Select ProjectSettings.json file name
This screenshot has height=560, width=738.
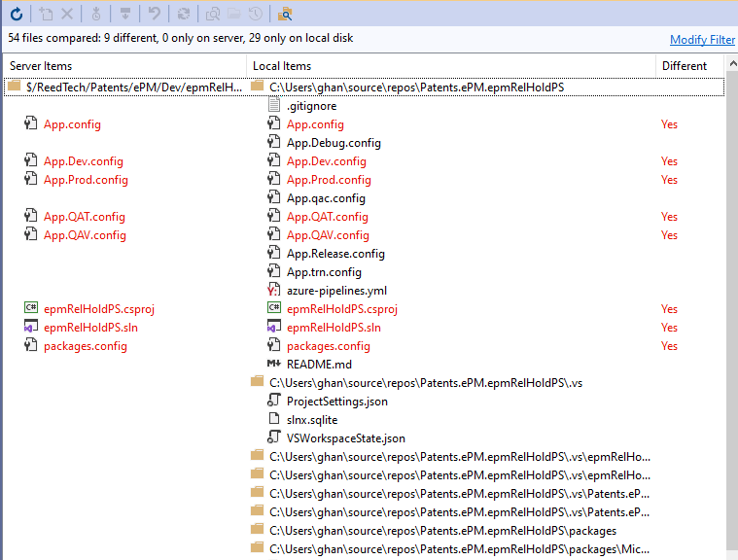coord(337,402)
